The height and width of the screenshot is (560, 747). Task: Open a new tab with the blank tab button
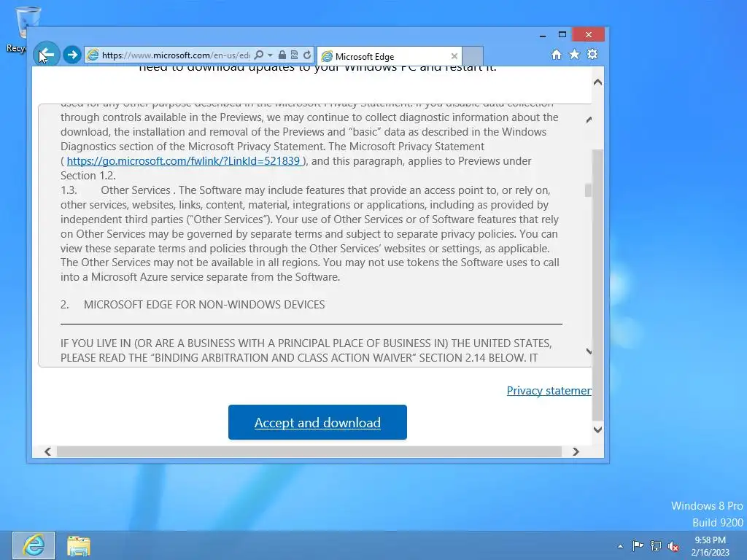point(473,56)
